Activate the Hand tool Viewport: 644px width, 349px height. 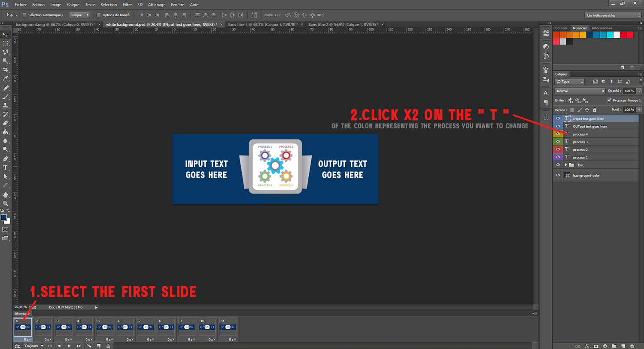coord(6,194)
